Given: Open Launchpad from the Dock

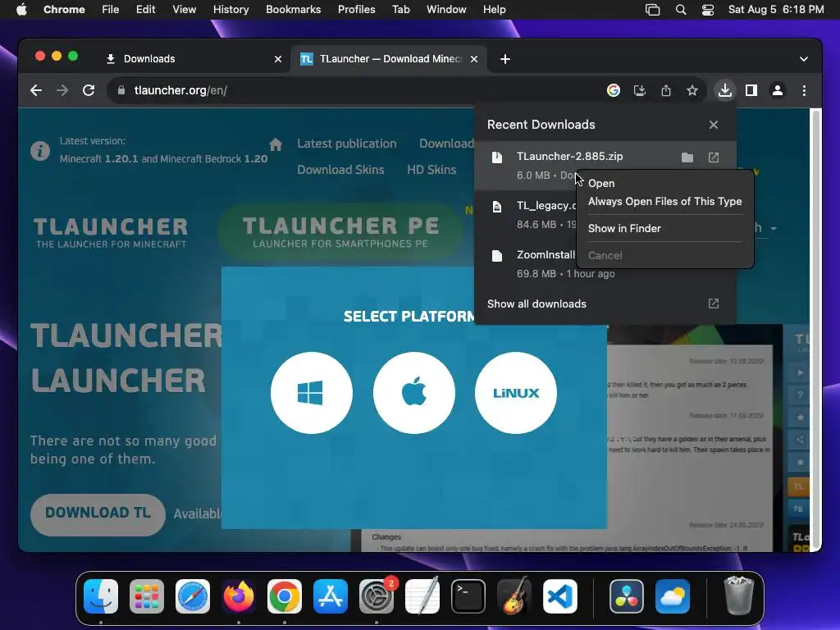Looking at the screenshot, I should [x=147, y=596].
